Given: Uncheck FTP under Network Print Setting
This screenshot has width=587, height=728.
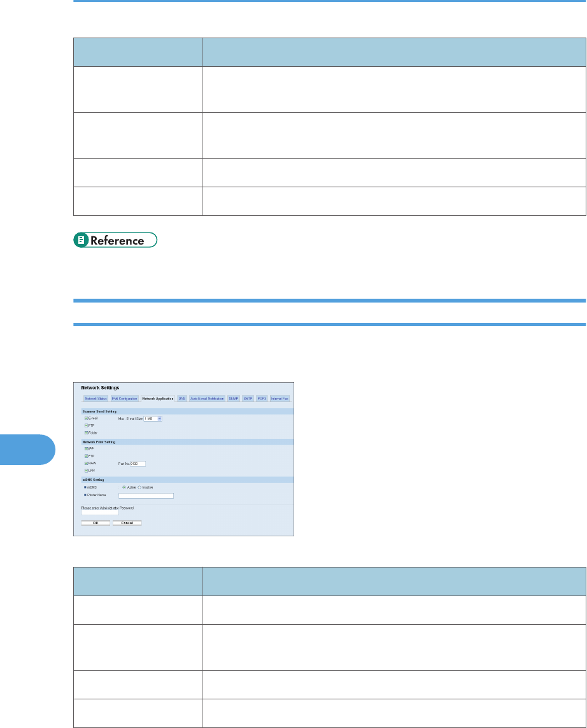Looking at the screenshot, I should pyautogui.click(x=87, y=456).
